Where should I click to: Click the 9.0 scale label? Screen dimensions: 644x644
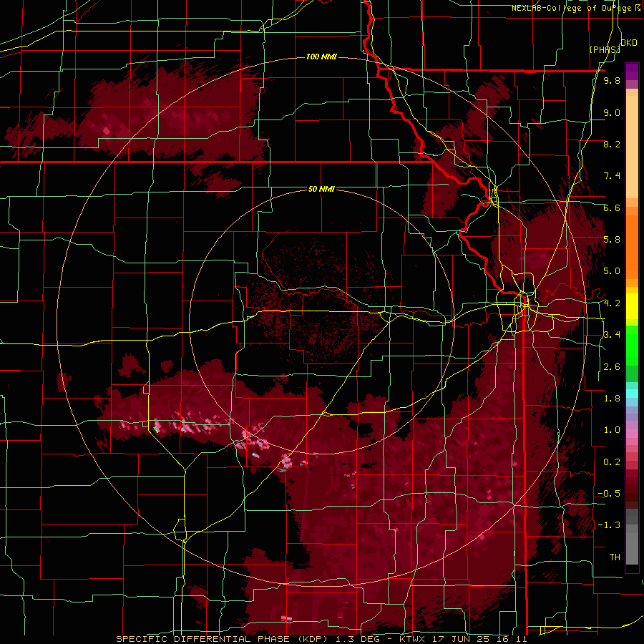coord(612,112)
